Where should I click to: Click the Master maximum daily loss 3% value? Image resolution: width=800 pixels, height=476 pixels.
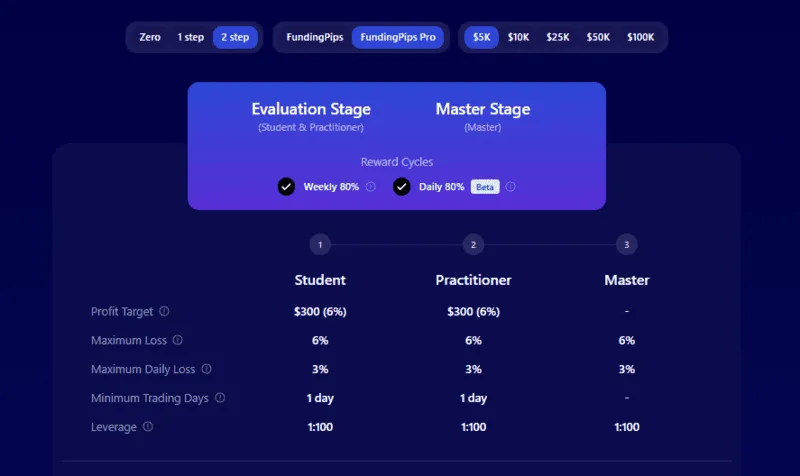pos(627,369)
